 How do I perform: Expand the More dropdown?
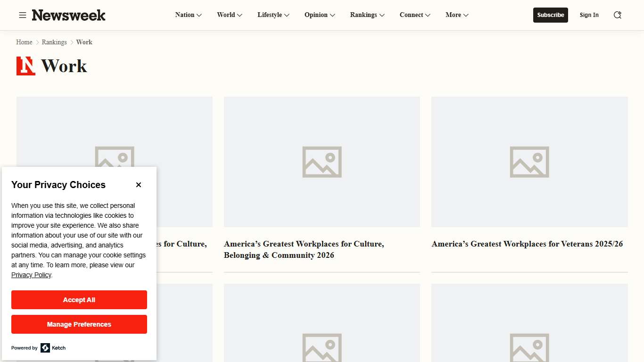tap(457, 15)
